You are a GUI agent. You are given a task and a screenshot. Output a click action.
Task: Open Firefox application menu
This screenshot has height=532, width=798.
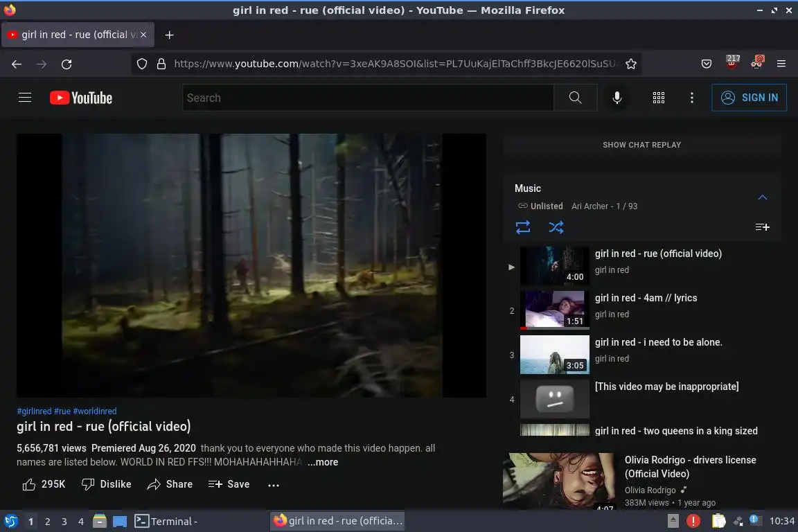(781, 64)
